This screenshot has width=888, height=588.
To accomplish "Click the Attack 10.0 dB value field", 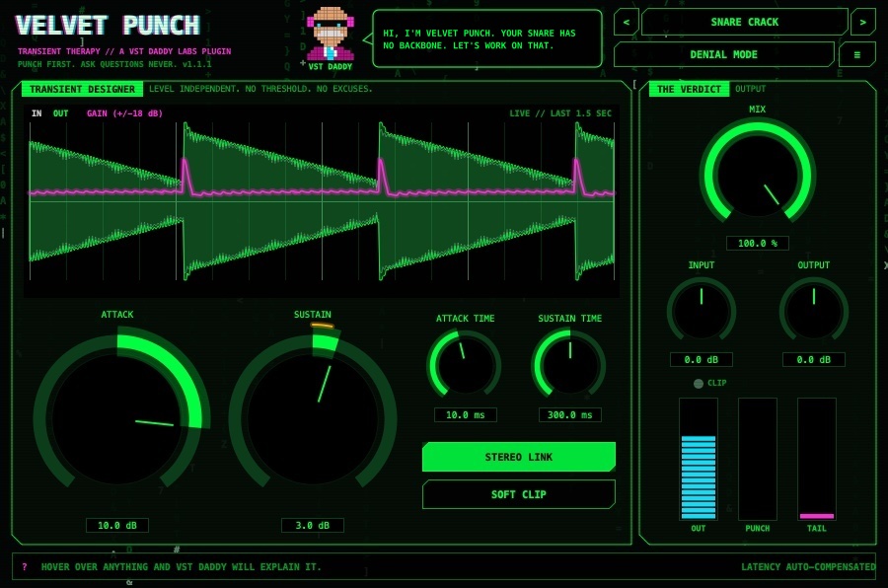I will tap(117, 525).
